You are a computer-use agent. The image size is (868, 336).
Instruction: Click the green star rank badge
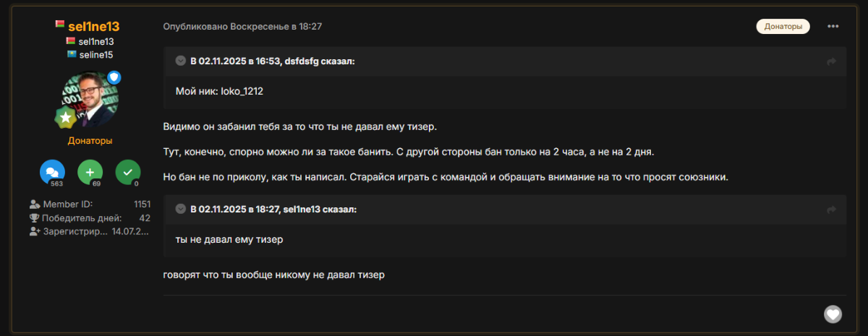coord(65,116)
